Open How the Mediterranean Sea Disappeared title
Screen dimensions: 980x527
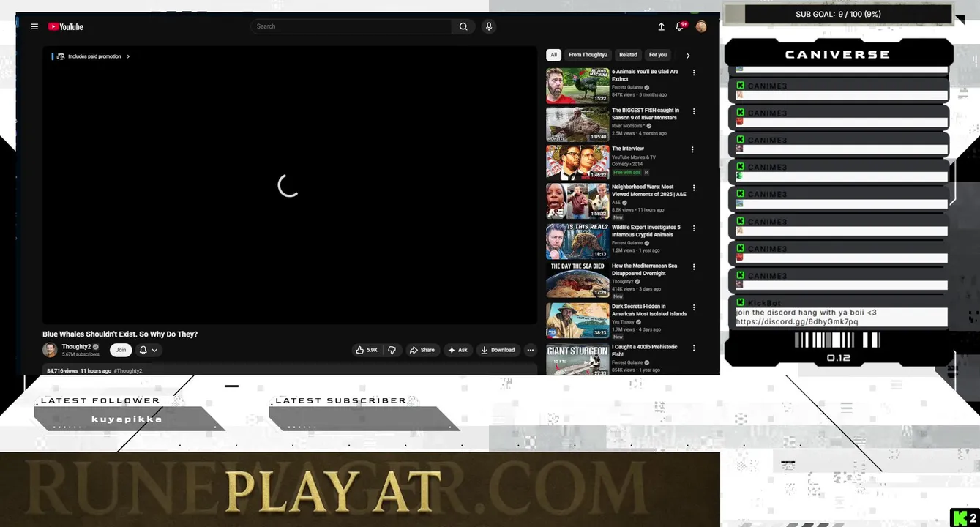point(644,269)
